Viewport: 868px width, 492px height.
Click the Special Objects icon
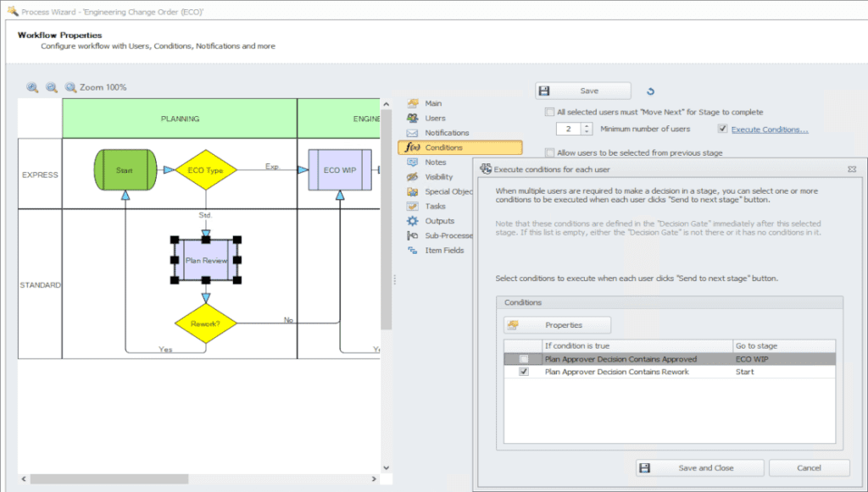tap(413, 191)
